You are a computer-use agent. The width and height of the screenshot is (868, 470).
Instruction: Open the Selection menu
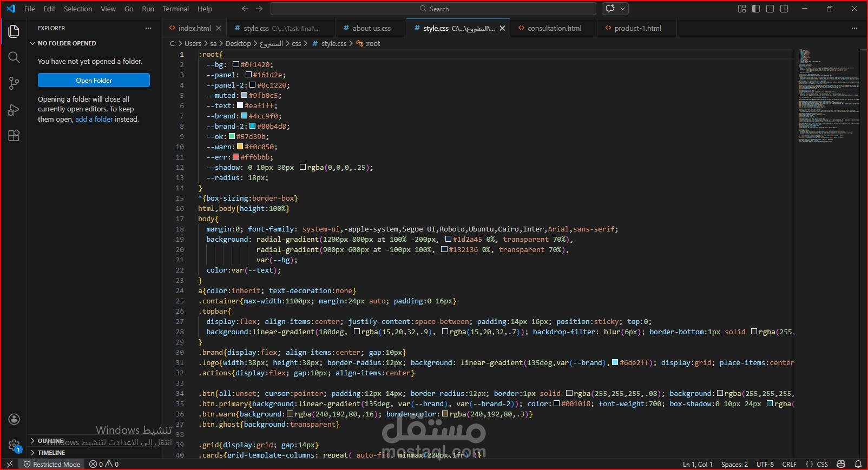coord(78,9)
